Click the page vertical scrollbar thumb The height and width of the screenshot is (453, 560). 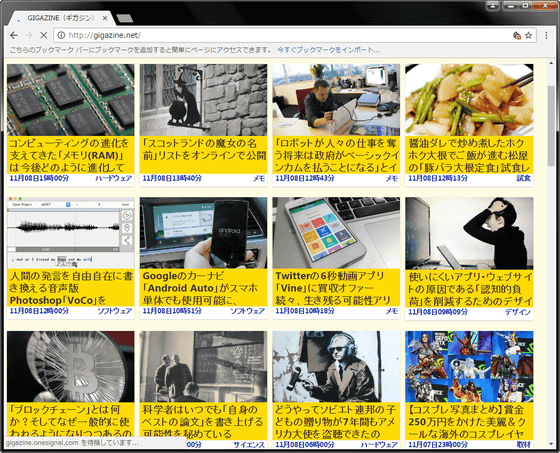coord(551,126)
